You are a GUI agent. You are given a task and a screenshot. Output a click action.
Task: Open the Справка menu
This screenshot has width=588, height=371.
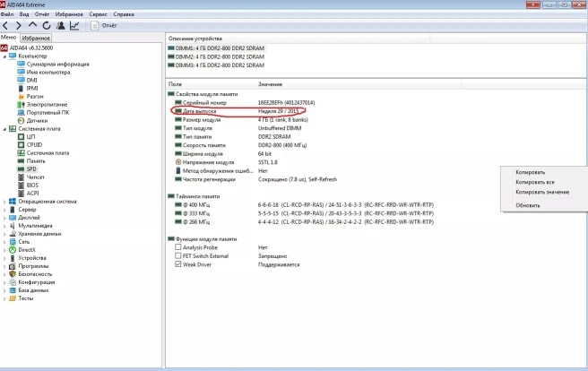(x=124, y=14)
